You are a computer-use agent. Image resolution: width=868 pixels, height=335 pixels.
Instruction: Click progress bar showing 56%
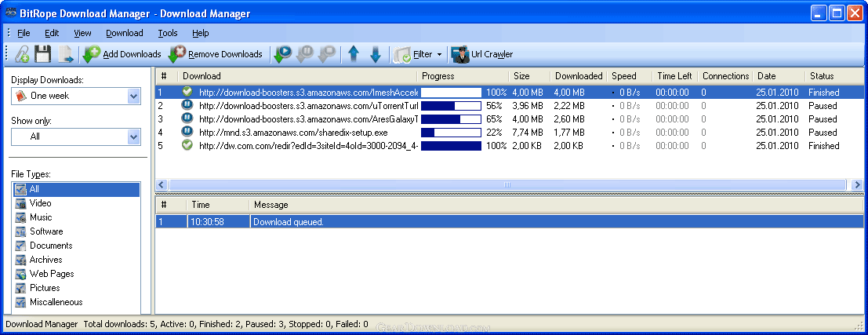coord(451,106)
